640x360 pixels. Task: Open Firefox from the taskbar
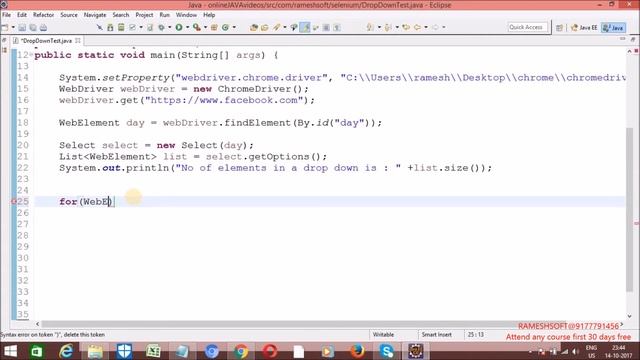click(357, 351)
